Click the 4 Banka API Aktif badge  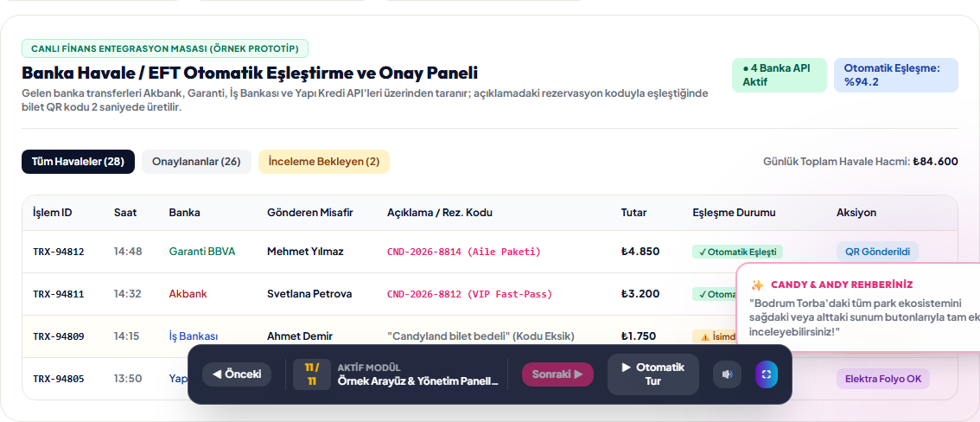(779, 75)
